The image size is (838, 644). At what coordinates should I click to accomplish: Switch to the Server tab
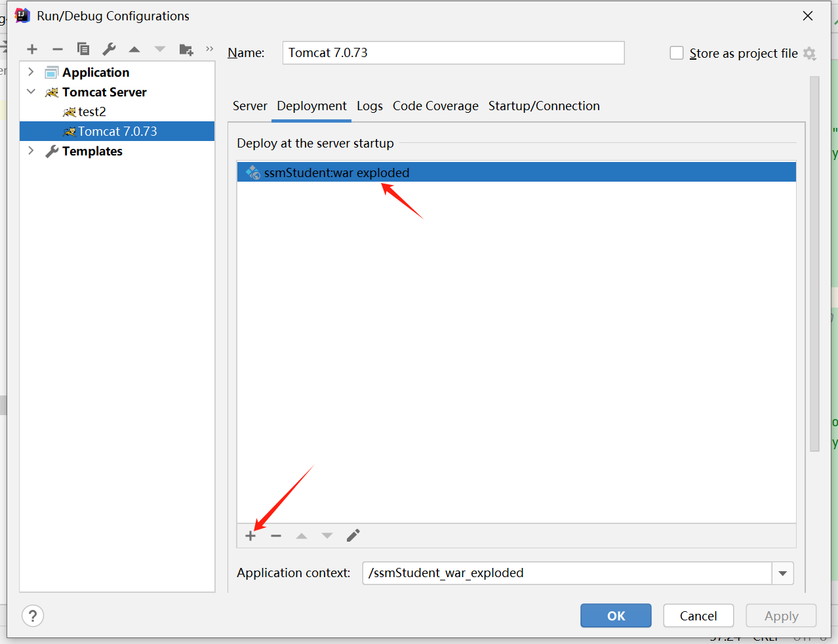(x=250, y=106)
